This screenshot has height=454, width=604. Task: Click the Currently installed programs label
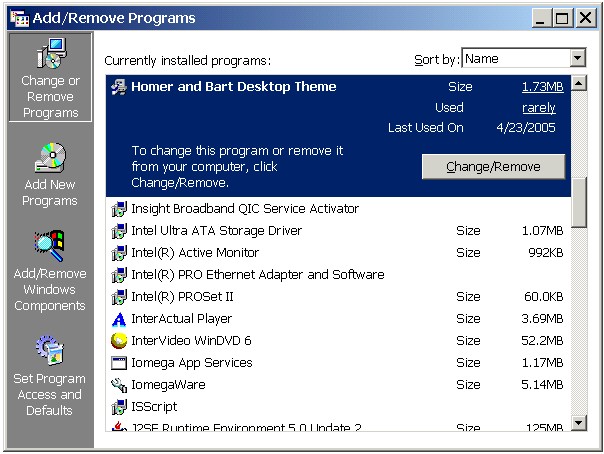188,61
